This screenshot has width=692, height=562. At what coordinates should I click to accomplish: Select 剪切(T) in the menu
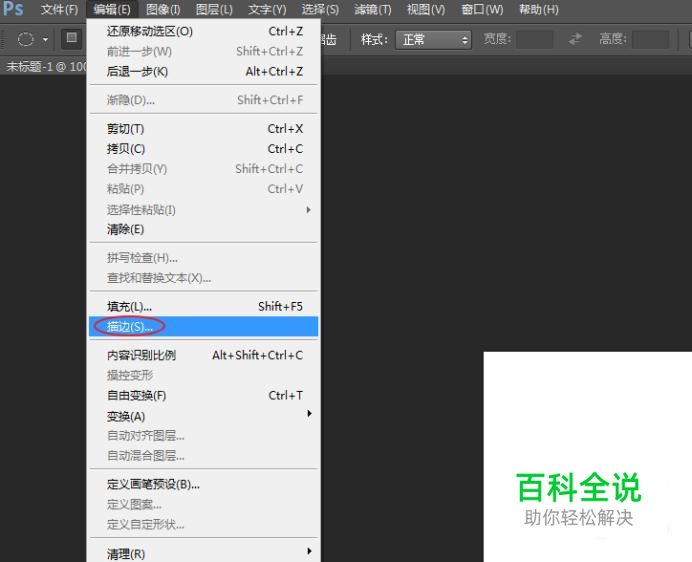pos(203,128)
